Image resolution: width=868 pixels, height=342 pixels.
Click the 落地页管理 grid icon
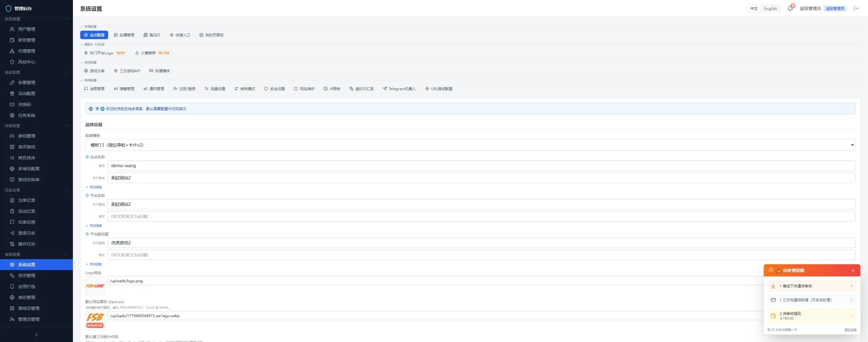(12, 308)
